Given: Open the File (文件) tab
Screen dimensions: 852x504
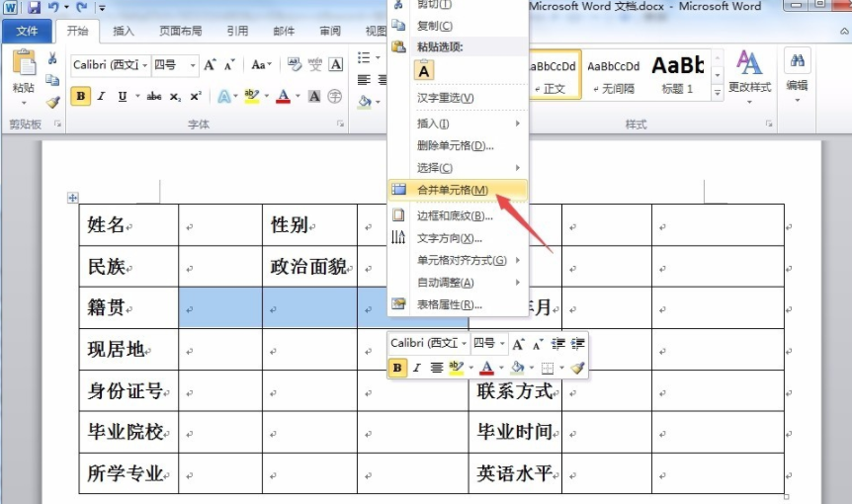Looking at the screenshot, I should 27,31.
